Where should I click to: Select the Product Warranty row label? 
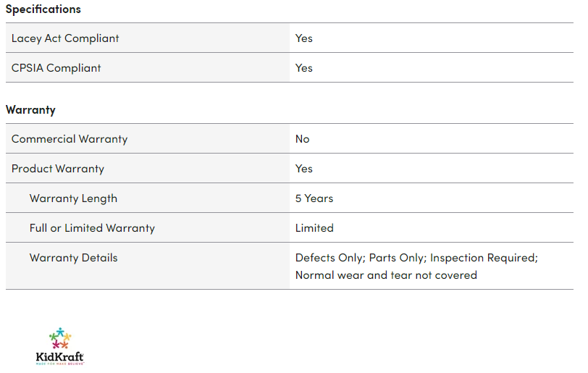[x=58, y=168]
